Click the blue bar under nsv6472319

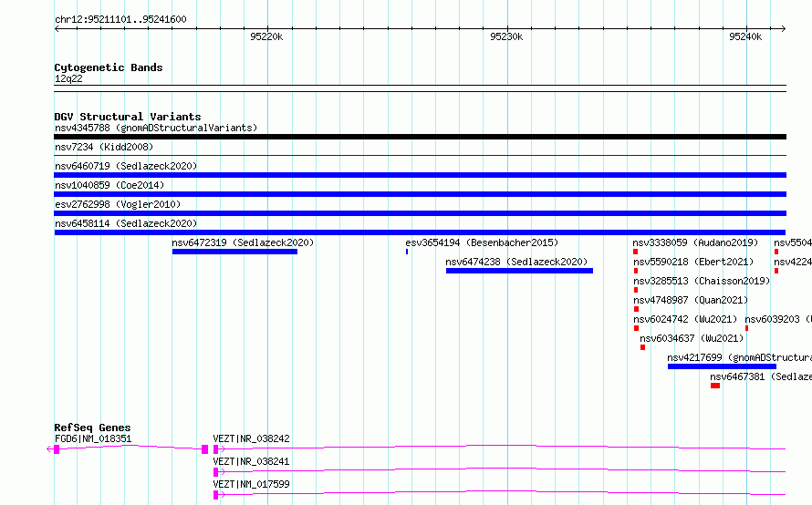coord(234,252)
